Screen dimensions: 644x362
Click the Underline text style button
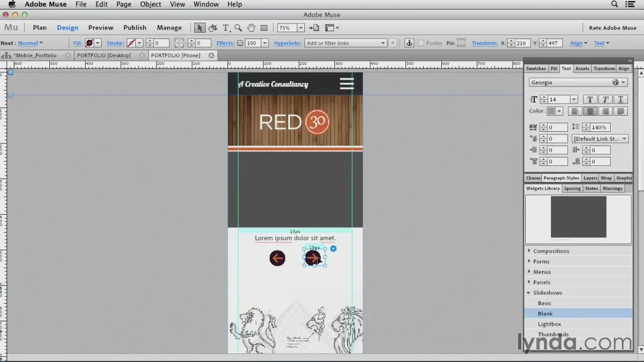coord(620,100)
